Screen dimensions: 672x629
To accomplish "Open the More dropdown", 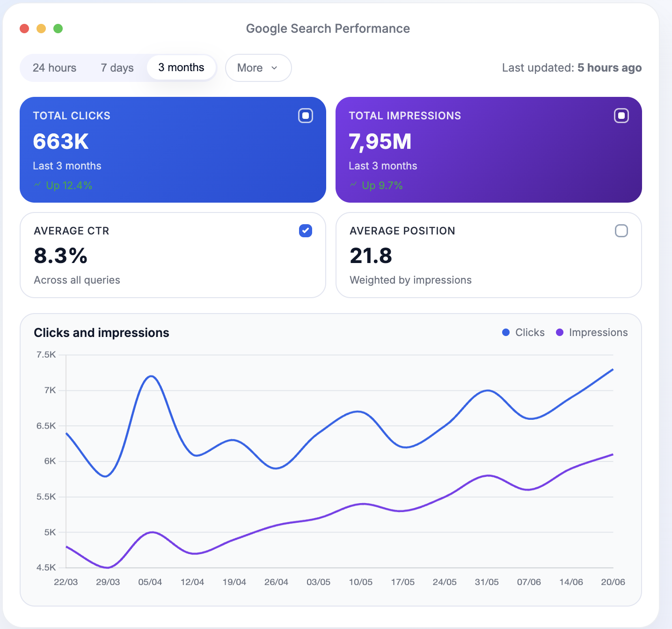I will coord(258,68).
